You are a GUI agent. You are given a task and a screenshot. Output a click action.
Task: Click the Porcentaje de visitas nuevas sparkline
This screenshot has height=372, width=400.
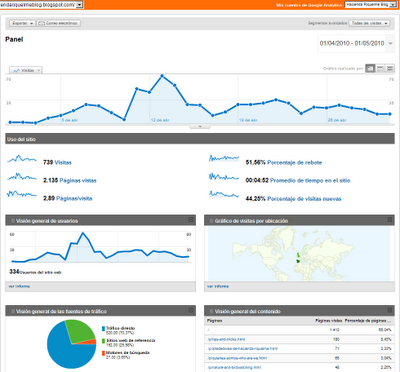click(224, 194)
